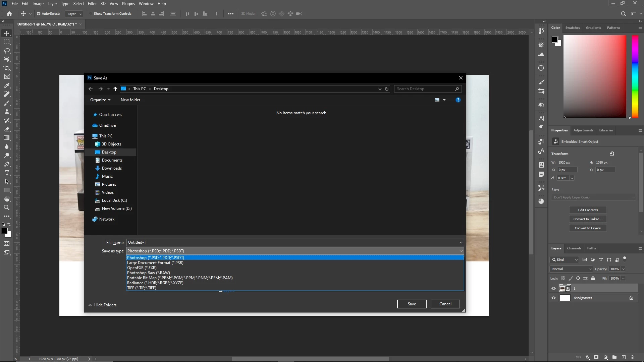Select the Zoom tool
644x362 pixels.
click(x=7, y=208)
